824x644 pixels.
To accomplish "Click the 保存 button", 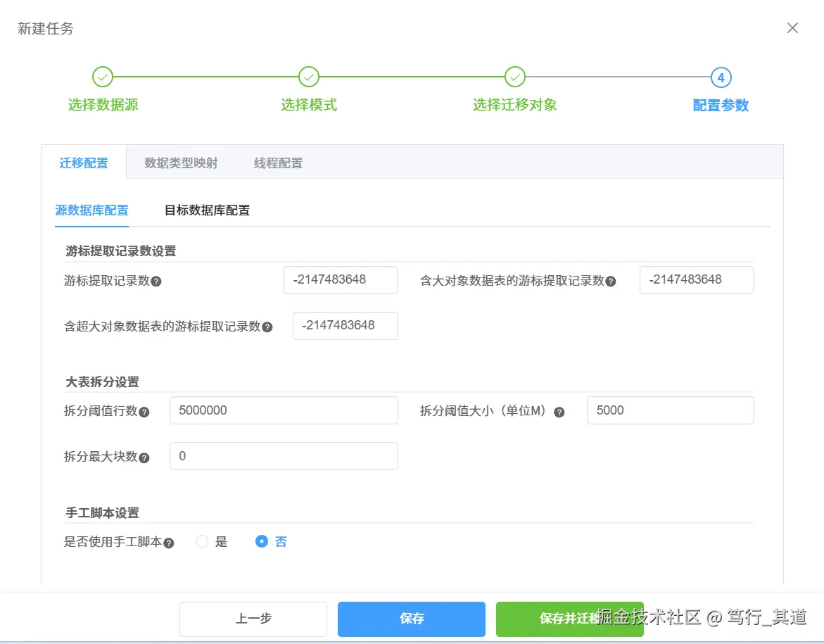I will click(411, 619).
